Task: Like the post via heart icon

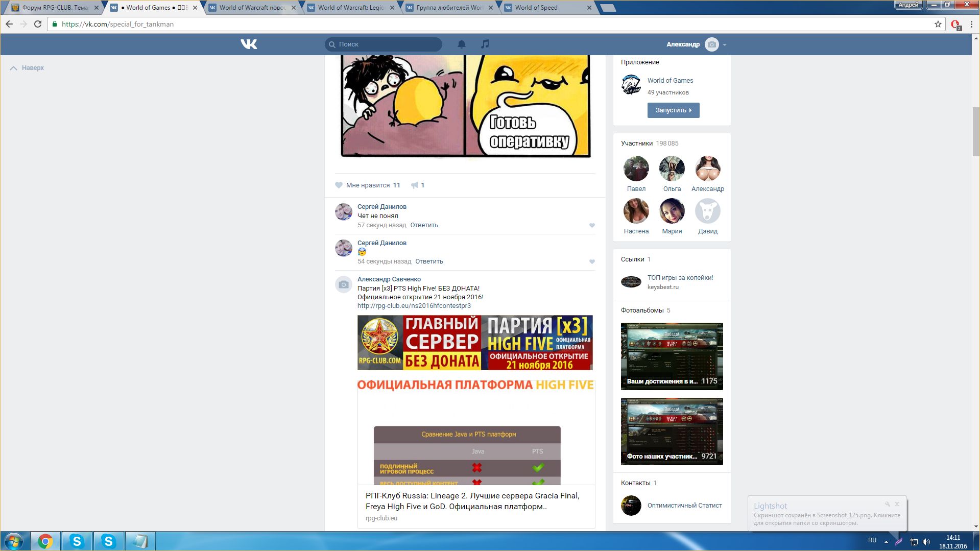Action: click(339, 185)
